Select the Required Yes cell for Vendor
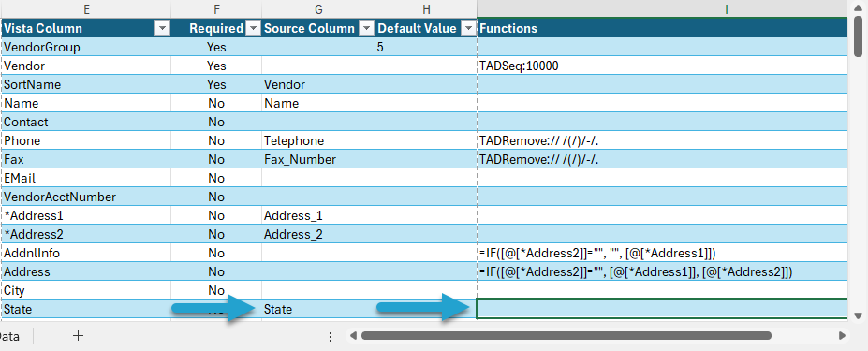Image resolution: width=868 pixels, height=351 pixels. click(x=216, y=66)
